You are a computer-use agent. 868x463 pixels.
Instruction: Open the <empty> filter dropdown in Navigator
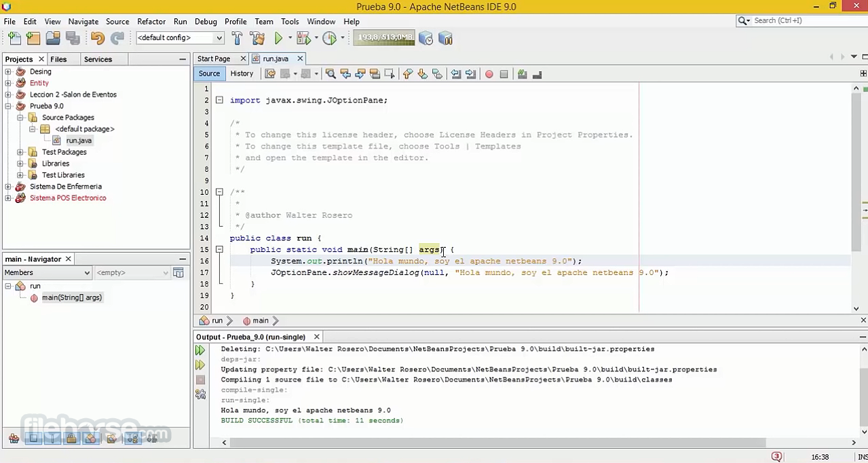coord(132,273)
